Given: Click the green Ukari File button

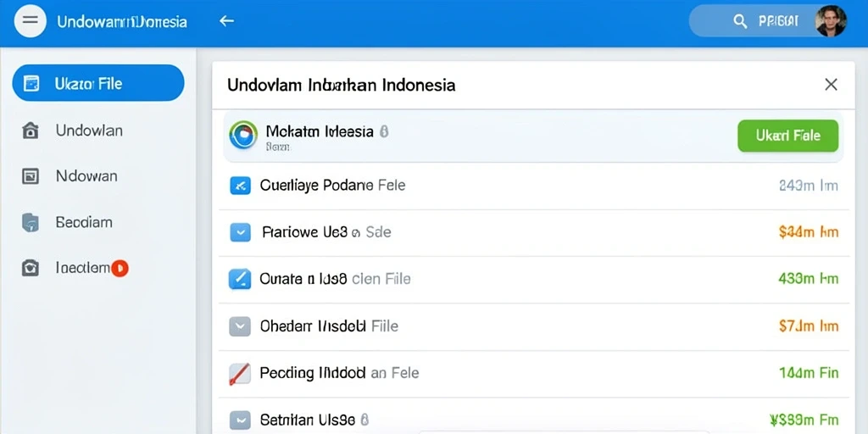Looking at the screenshot, I should 787,136.
